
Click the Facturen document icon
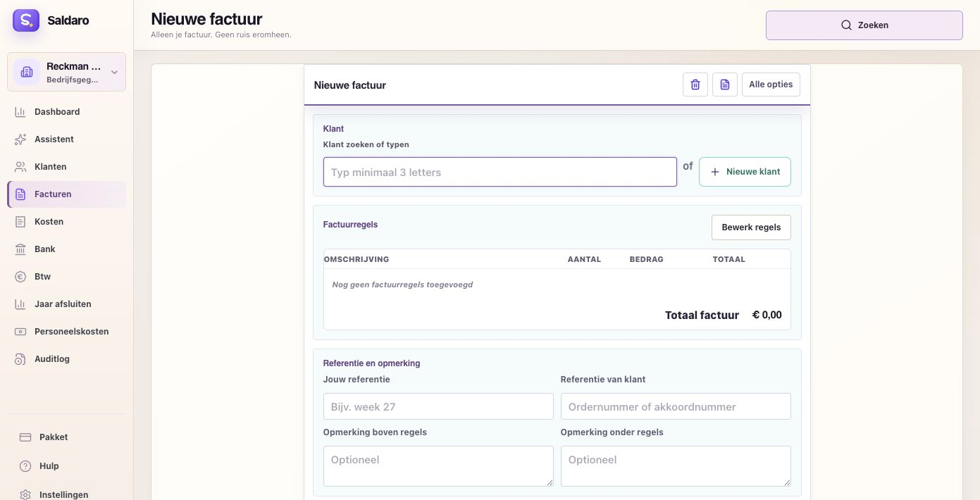(x=20, y=194)
